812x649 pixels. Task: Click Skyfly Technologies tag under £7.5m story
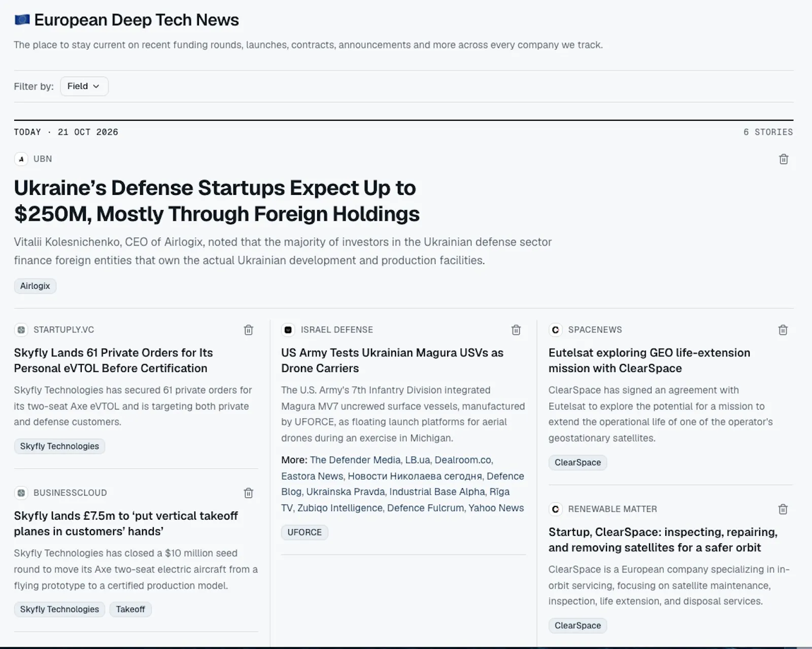[x=59, y=609]
